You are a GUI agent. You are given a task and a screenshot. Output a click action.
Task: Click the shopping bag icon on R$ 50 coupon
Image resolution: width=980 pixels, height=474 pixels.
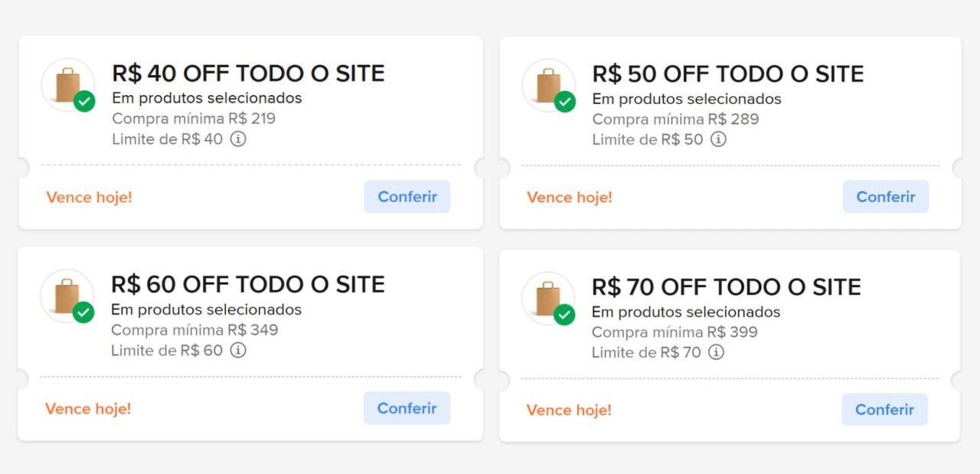548,85
